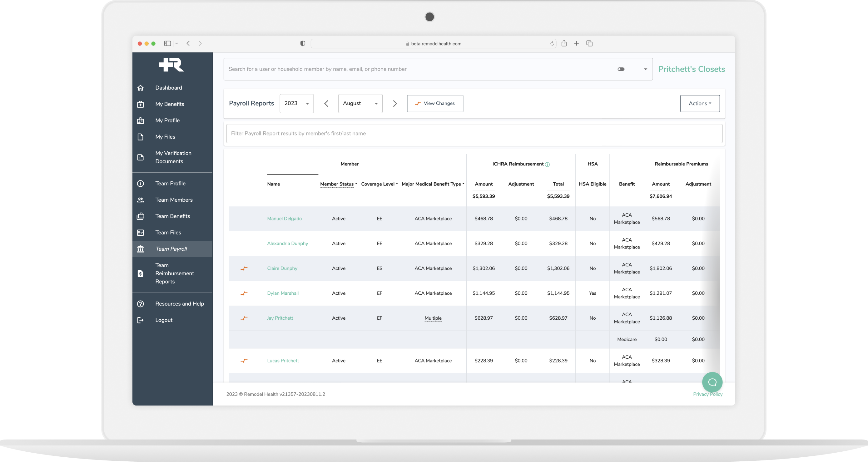Reload the page in the address bar

click(x=552, y=43)
